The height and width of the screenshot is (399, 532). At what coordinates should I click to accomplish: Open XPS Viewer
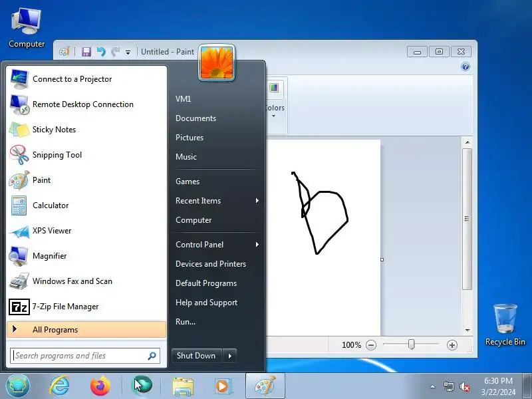pyautogui.click(x=86, y=230)
